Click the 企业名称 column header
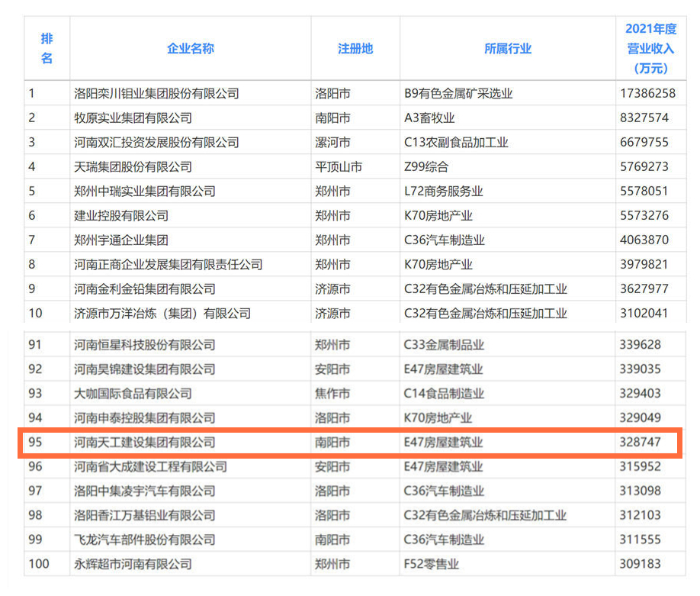This screenshot has height=596, width=700. click(x=190, y=48)
